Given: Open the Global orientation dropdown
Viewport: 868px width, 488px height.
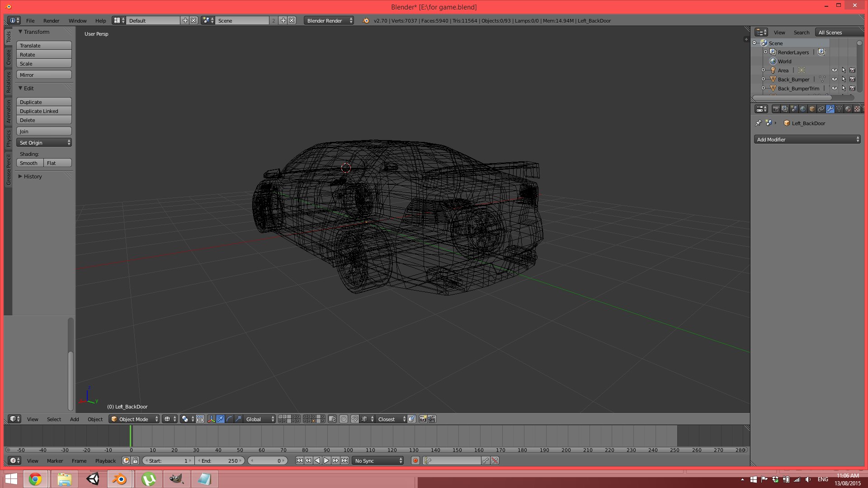Looking at the screenshot, I should (x=259, y=419).
